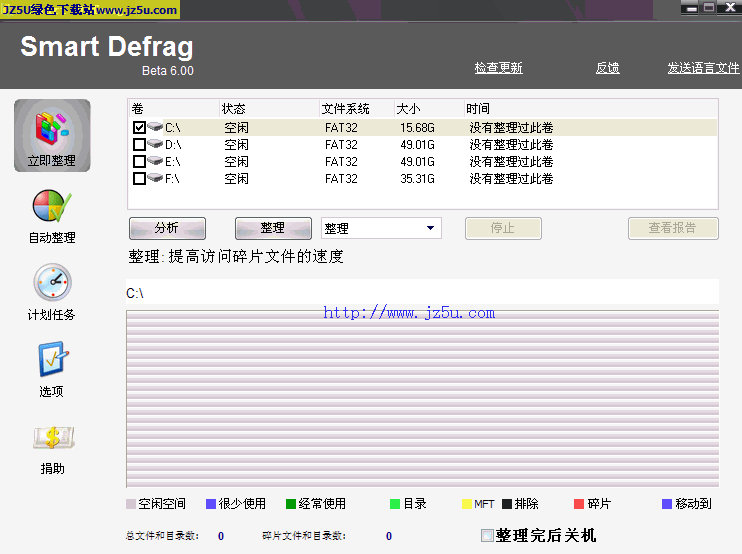Select the 15.68G size cell
This screenshot has height=554, width=742.
(417, 128)
